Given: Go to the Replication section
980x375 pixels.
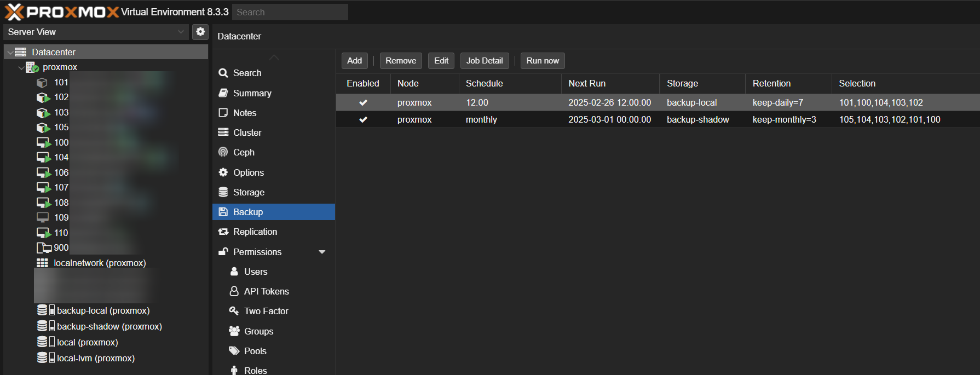Looking at the screenshot, I should pos(255,232).
